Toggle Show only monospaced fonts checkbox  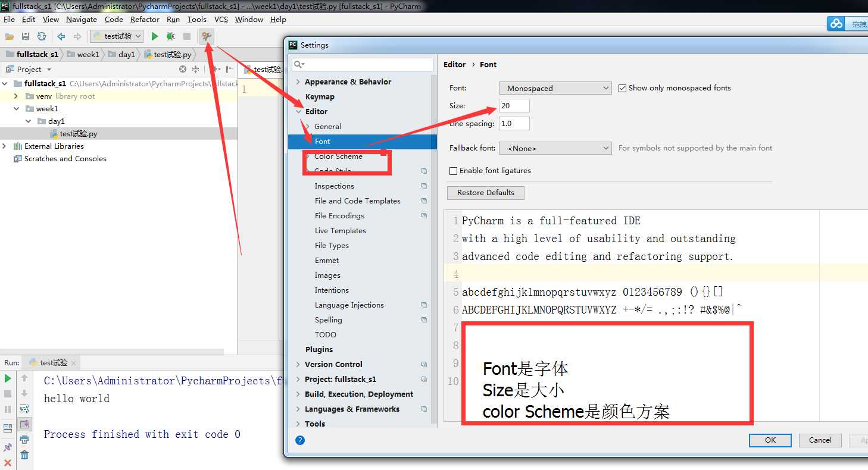[x=623, y=88]
